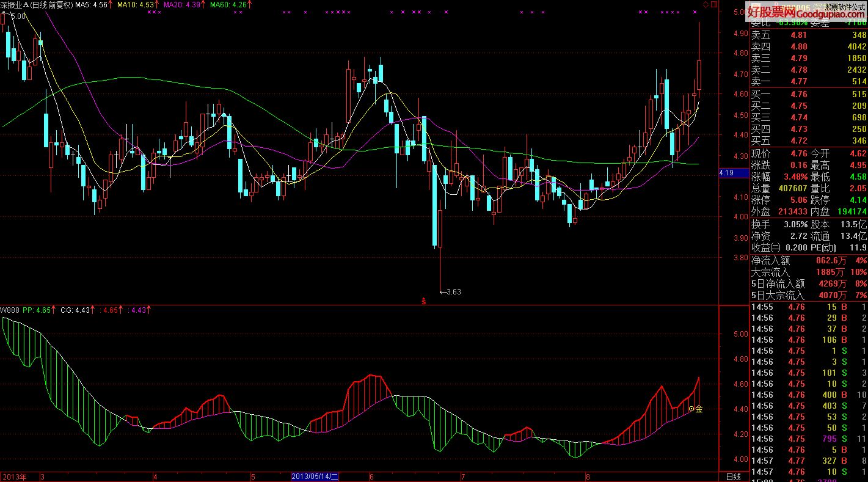Select the trade tick with volume 327 B
Viewport: 868px width, 482px height.
[x=809, y=461]
